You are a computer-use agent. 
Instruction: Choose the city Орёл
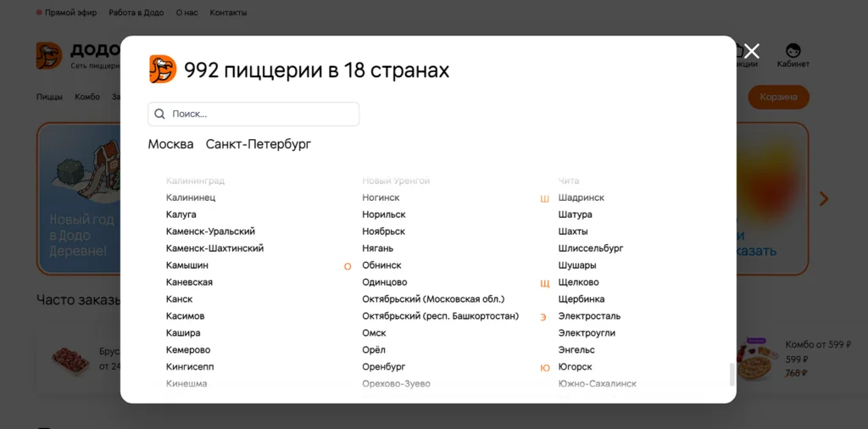tap(374, 350)
